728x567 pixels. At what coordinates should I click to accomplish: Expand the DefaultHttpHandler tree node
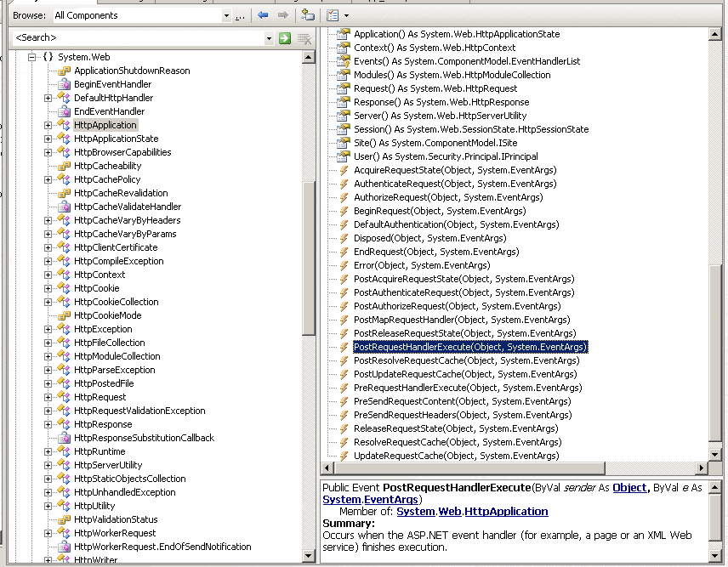pos(48,98)
